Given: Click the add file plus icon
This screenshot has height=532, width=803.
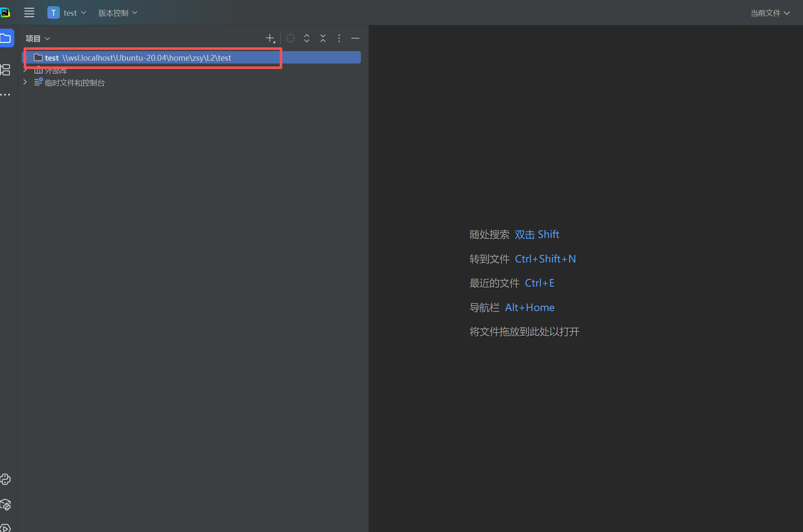Looking at the screenshot, I should click(x=270, y=38).
